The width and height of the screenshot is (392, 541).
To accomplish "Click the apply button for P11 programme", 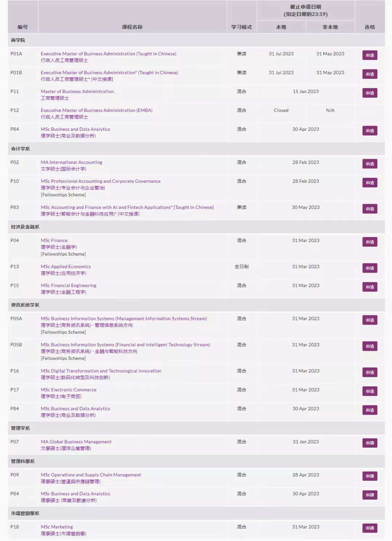I will tap(369, 93).
